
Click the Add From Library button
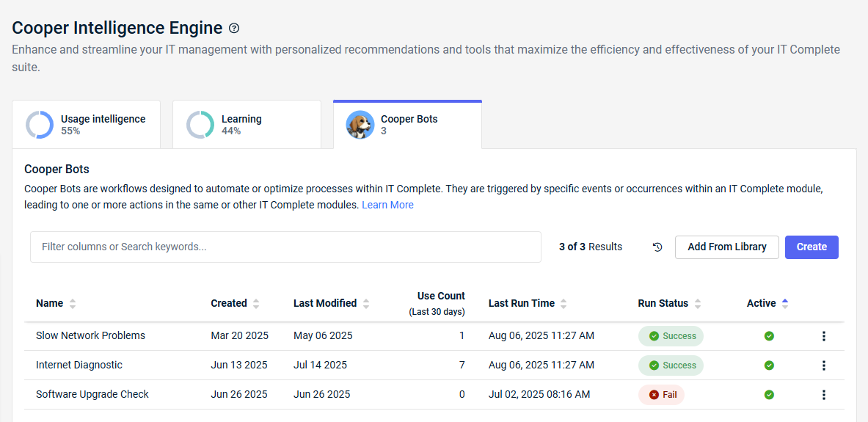pyautogui.click(x=727, y=247)
